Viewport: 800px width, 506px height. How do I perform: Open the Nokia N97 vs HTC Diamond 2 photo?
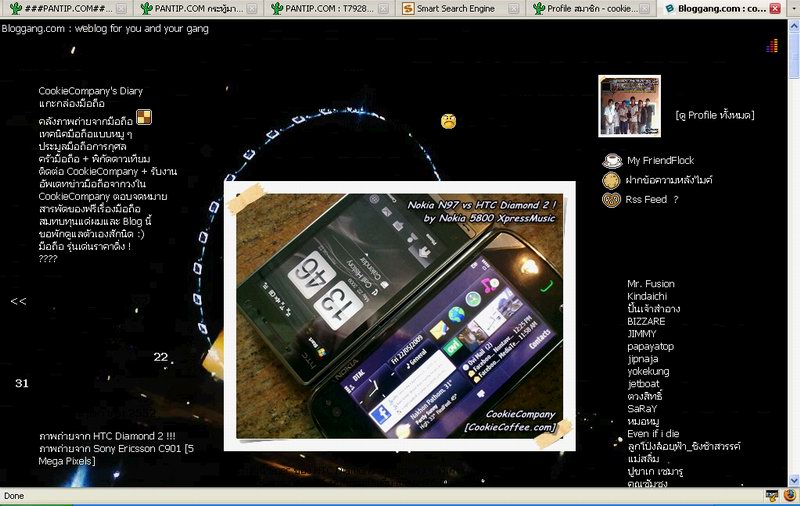pos(399,316)
